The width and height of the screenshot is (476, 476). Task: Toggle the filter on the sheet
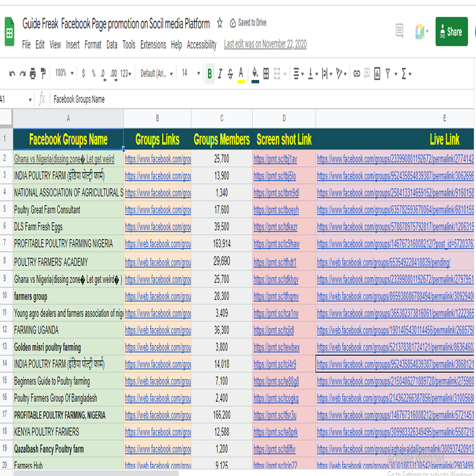[x=388, y=73]
